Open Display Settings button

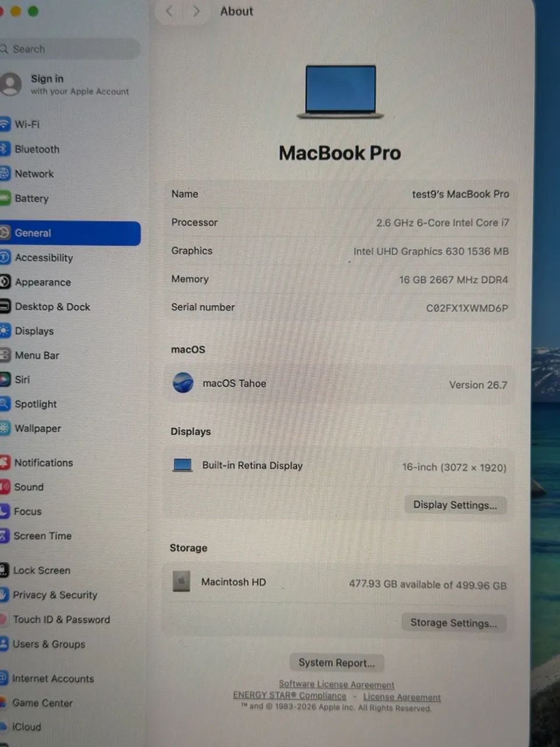(455, 505)
